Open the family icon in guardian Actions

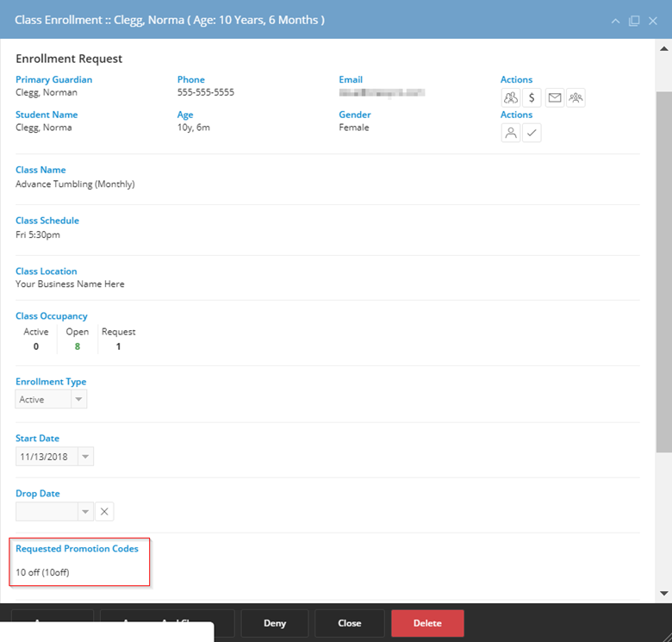[510, 97]
